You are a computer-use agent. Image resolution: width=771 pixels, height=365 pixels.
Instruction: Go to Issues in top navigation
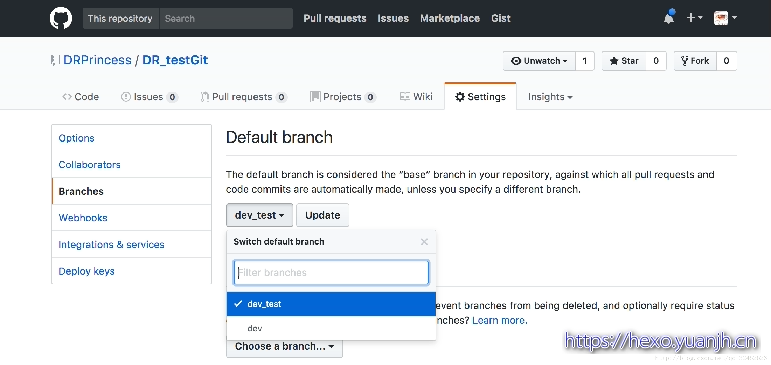pyautogui.click(x=393, y=19)
